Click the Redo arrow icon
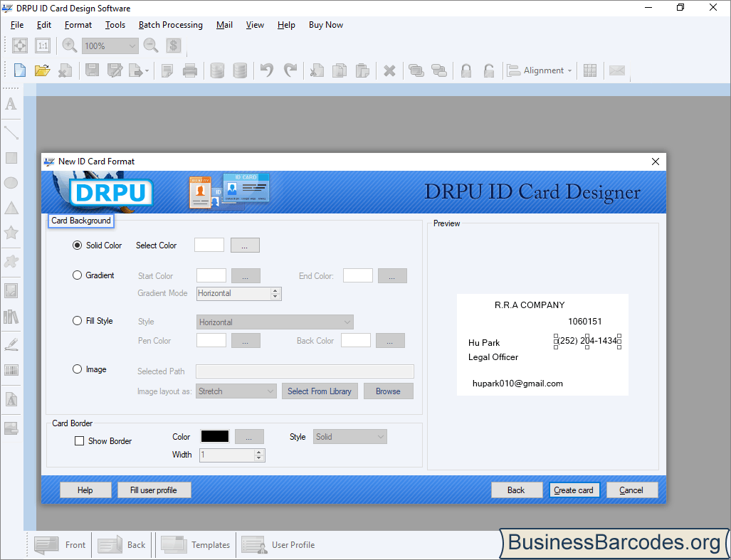Screen dimensions: 731x560 (290, 70)
